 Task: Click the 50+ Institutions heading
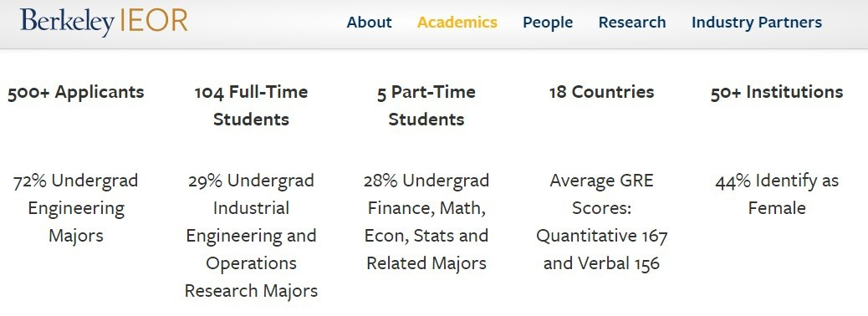[777, 92]
